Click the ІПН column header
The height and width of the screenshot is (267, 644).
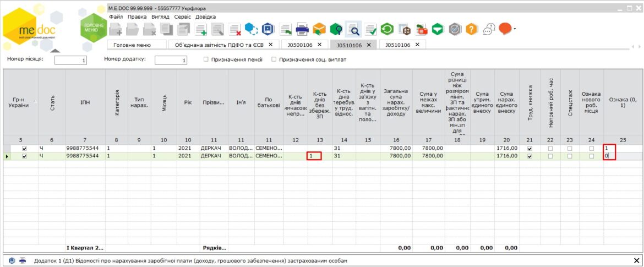coord(85,102)
